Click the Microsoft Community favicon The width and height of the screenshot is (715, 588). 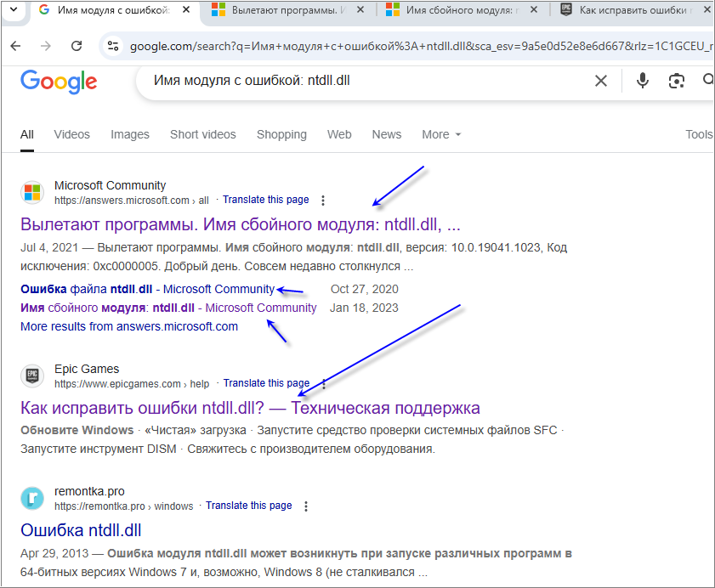tap(32, 192)
